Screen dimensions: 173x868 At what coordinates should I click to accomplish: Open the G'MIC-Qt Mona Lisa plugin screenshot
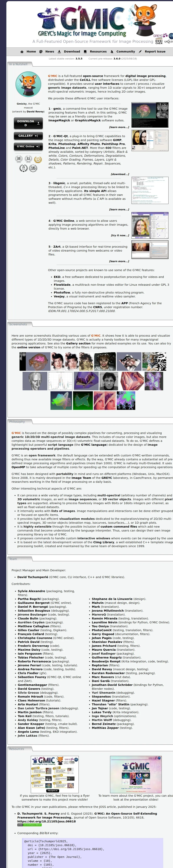click(150, 140)
